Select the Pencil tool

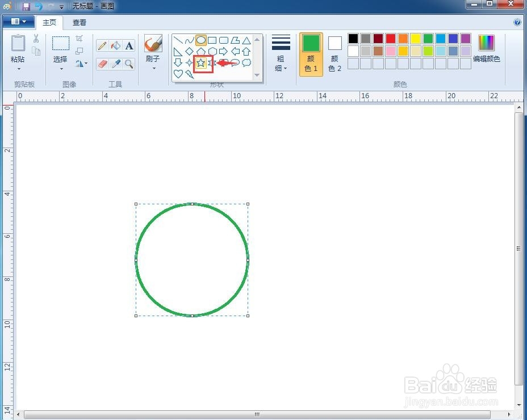click(103, 46)
